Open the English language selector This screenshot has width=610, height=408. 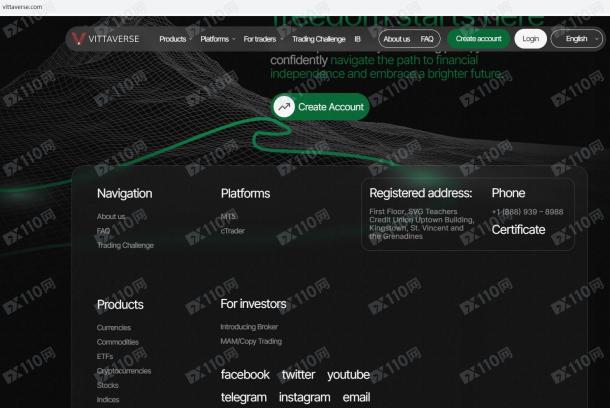(x=577, y=39)
